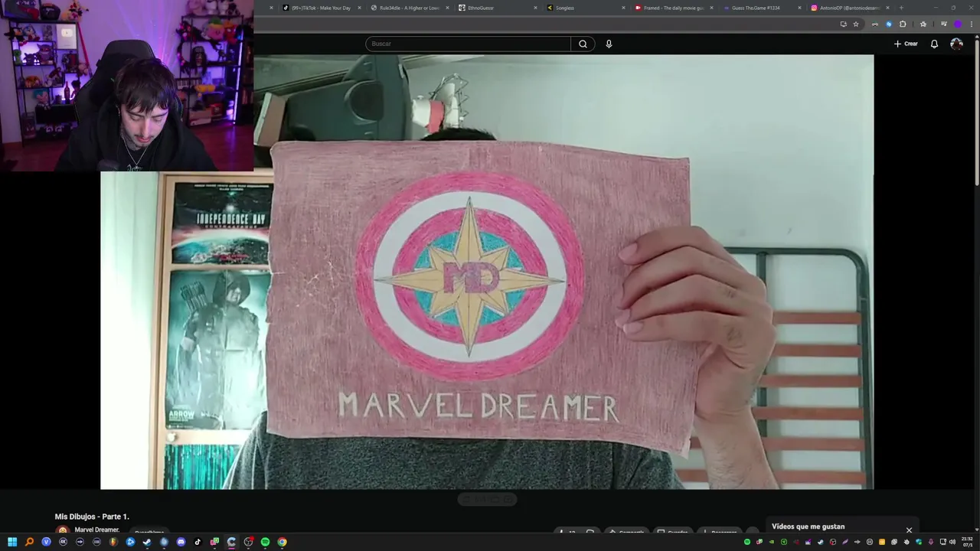Click the Vídeos que me gustan heading
Screen dimensions: 980x551
click(x=808, y=527)
